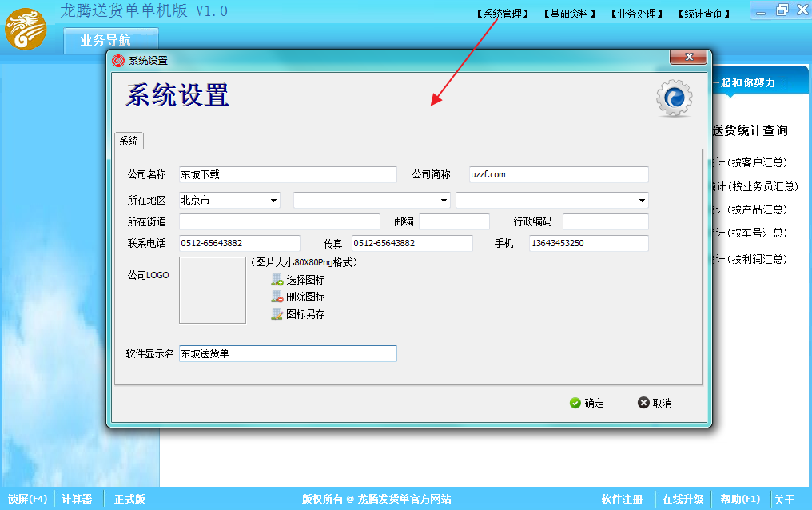Cancel settings with 取消 button
The image size is (812, 510).
(655, 403)
